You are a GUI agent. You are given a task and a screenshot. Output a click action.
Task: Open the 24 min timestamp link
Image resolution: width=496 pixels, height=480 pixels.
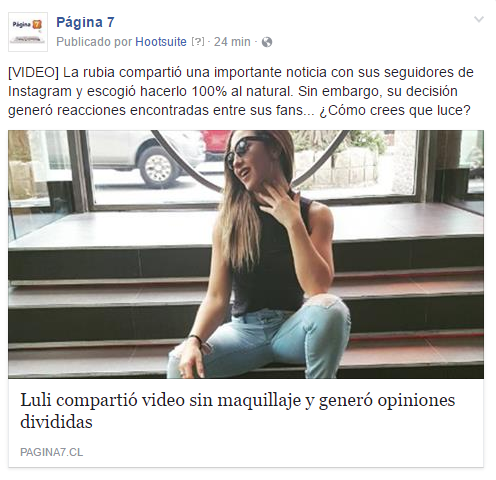(x=232, y=42)
